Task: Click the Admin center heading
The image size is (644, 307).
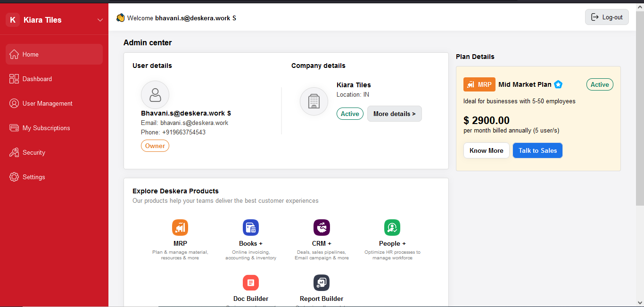Action: tap(148, 42)
